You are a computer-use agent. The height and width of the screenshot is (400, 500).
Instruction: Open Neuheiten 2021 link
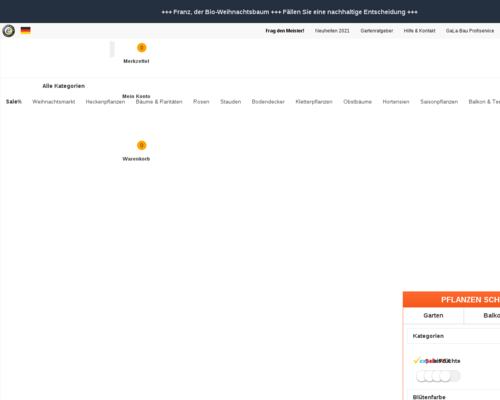coord(332,31)
